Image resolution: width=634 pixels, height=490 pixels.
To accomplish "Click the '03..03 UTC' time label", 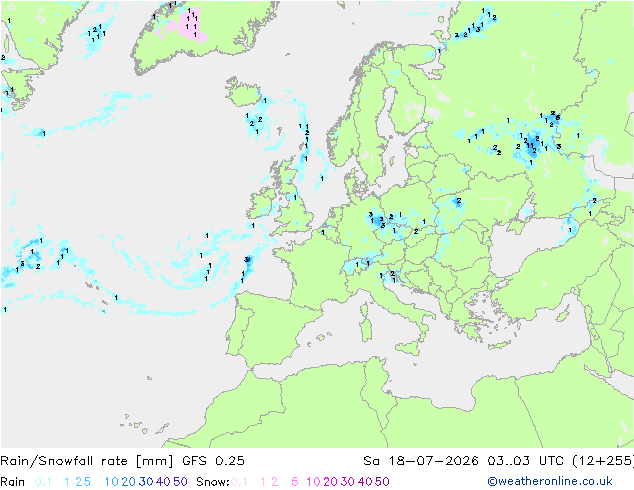I will coord(525,461).
